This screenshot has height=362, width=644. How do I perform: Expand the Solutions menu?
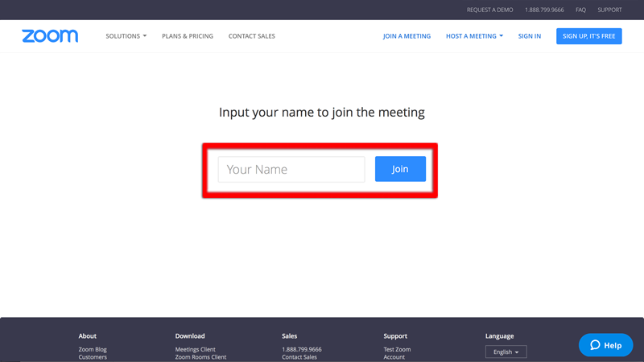(126, 36)
